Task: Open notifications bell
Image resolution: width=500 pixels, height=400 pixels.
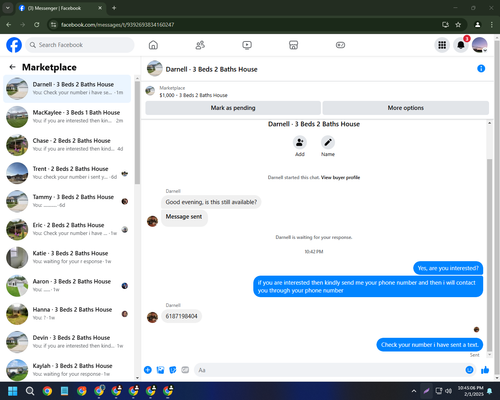Action: tap(461, 45)
